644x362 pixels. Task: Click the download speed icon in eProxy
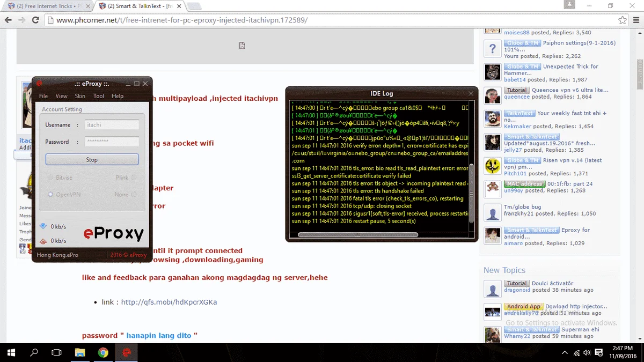[43, 226]
